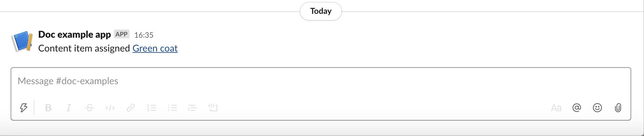The image size is (644, 136).
Task: Attach a file with the paperclip icon
Action: coord(618,108)
